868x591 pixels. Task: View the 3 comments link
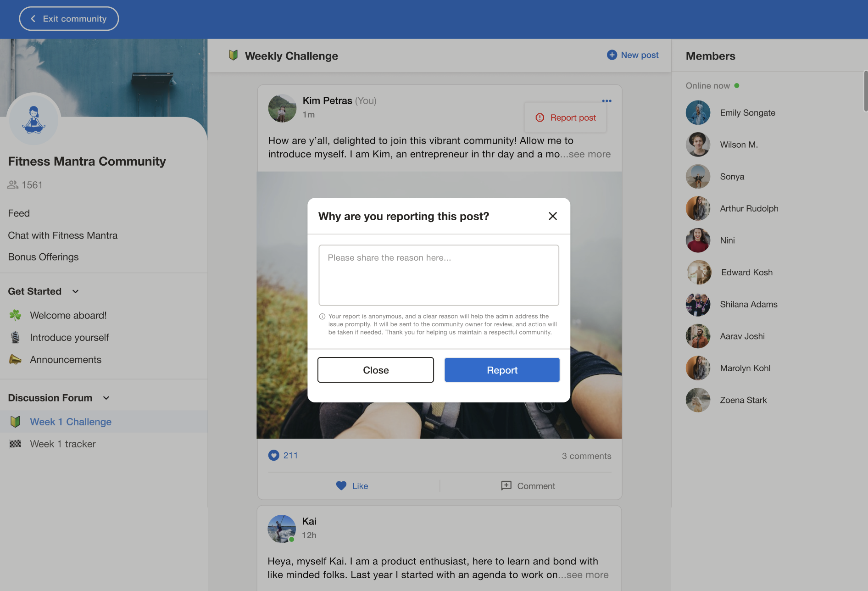pyautogui.click(x=586, y=456)
